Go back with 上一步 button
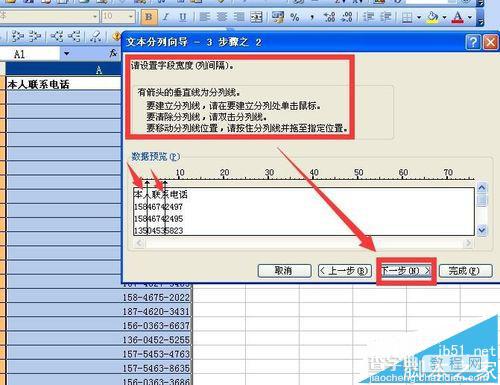Viewport: 500px width, 385px height. [x=344, y=271]
